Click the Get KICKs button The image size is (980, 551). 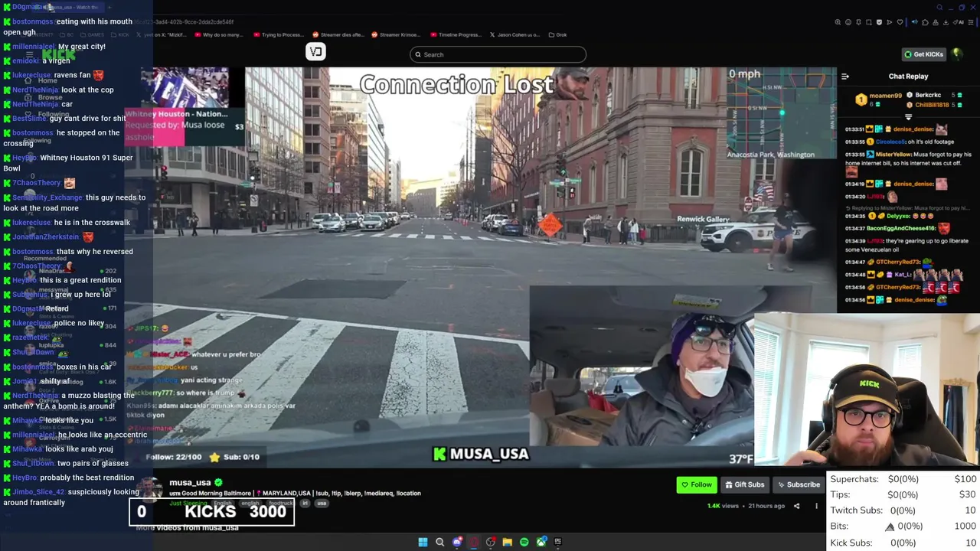pos(923,54)
